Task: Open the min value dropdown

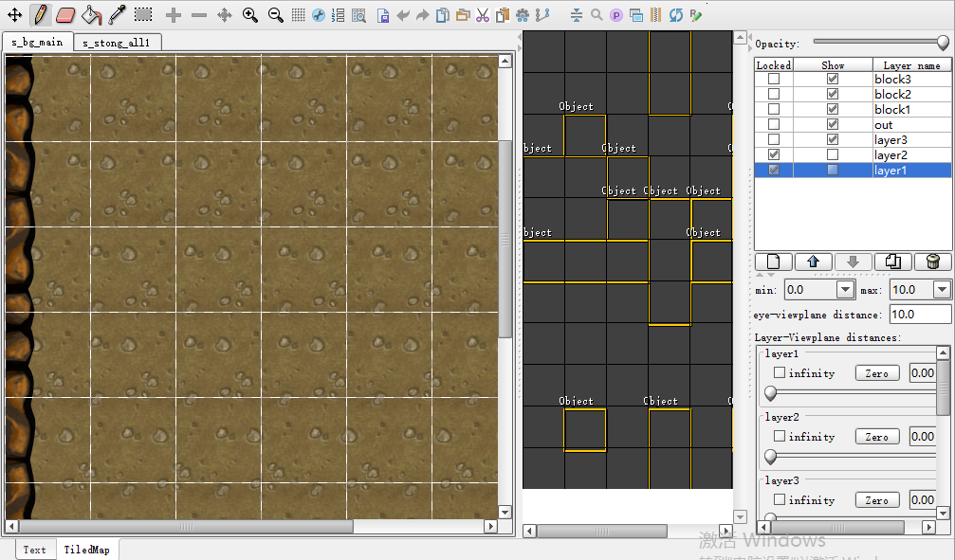Action: (845, 290)
